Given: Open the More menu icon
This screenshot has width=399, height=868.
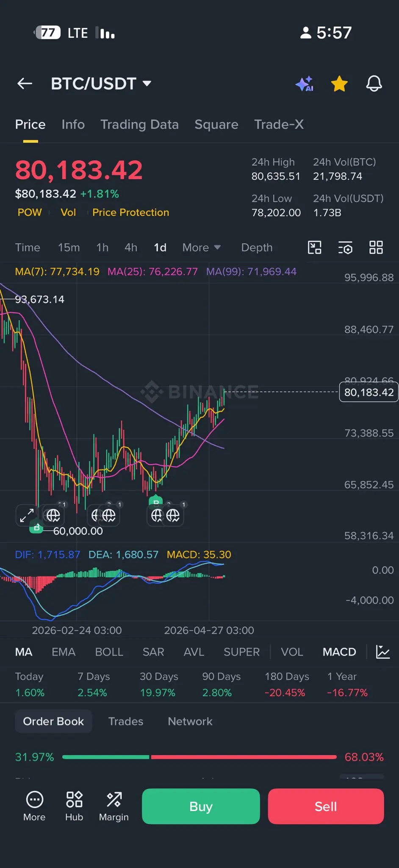Looking at the screenshot, I should pyautogui.click(x=34, y=806).
